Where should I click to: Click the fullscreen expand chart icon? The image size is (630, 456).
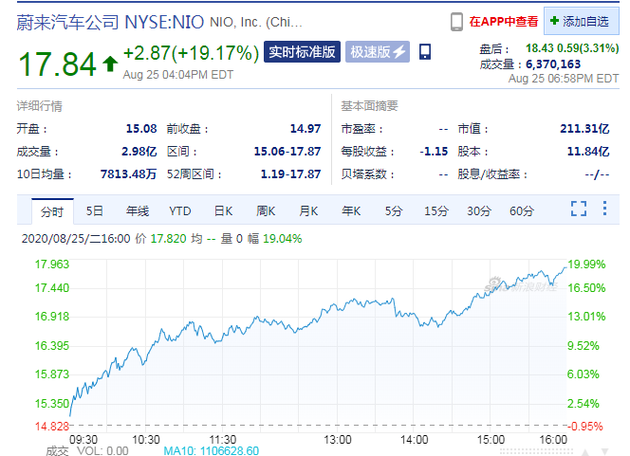tap(579, 208)
